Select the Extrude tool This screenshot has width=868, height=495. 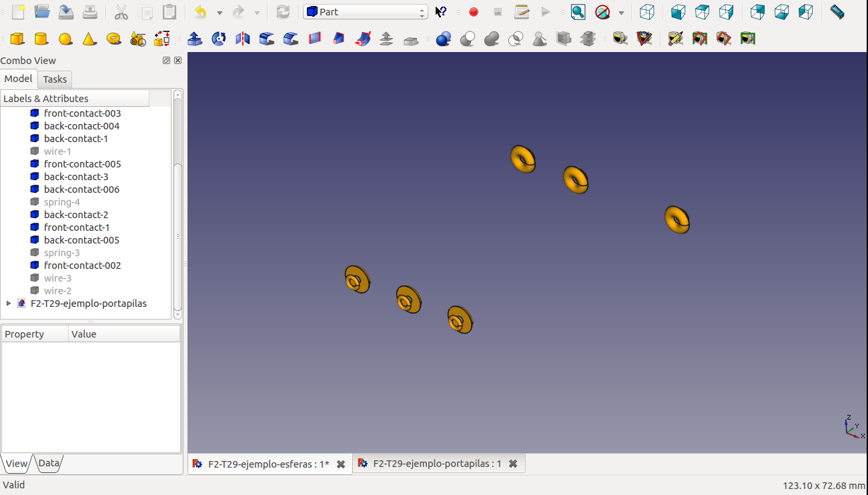coord(195,39)
